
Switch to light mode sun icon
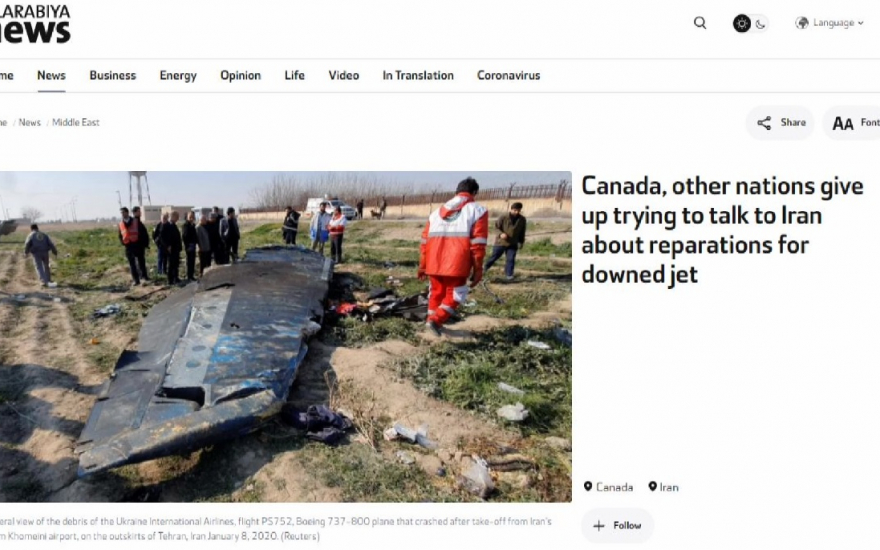pos(742,24)
